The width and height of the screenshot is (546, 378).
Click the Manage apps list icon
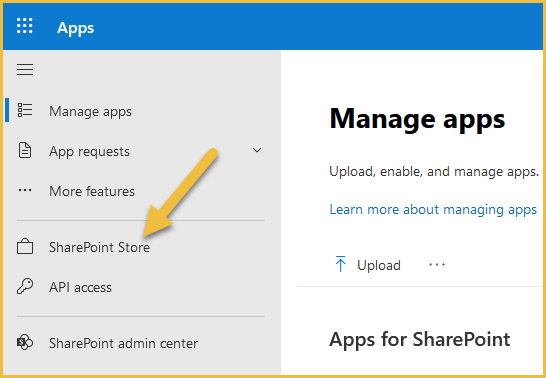coord(25,110)
